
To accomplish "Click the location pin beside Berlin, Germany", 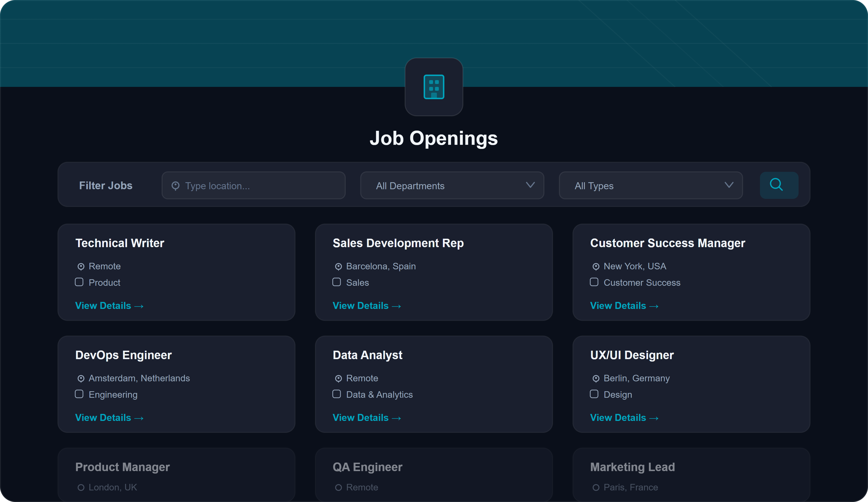I will (x=596, y=379).
